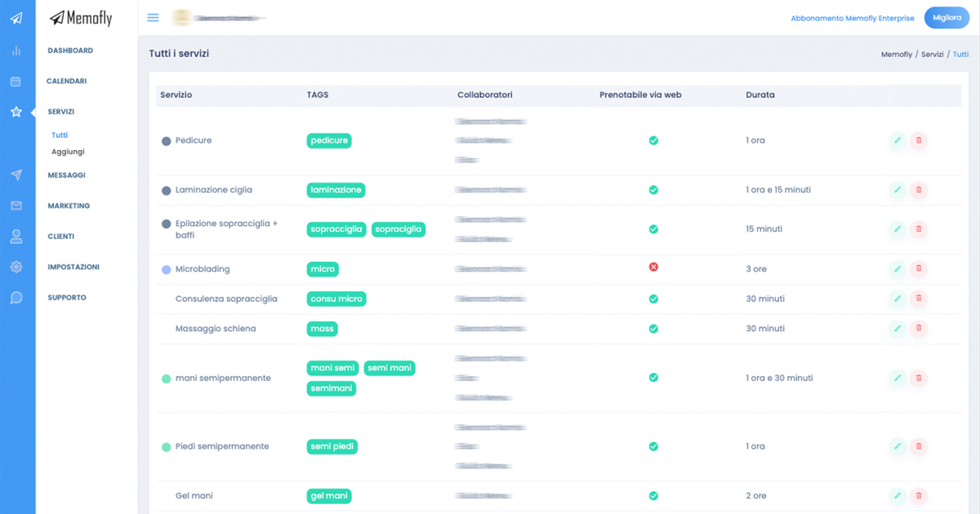980x514 pixels.
Task: Delete the Microblading service with trash icon
Action: pyautogui.click(x=919, y=268)
